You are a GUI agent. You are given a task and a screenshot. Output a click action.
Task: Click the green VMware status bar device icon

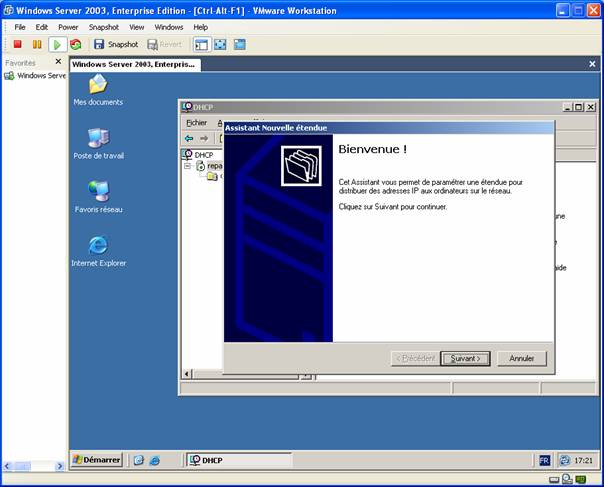tap(581, 480)
